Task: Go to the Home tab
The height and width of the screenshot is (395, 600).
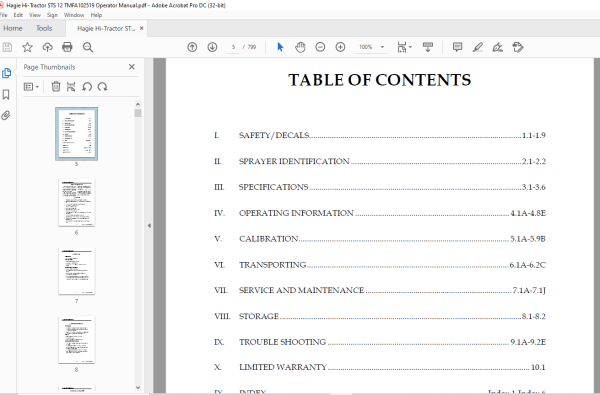Action: click(13, 28)
